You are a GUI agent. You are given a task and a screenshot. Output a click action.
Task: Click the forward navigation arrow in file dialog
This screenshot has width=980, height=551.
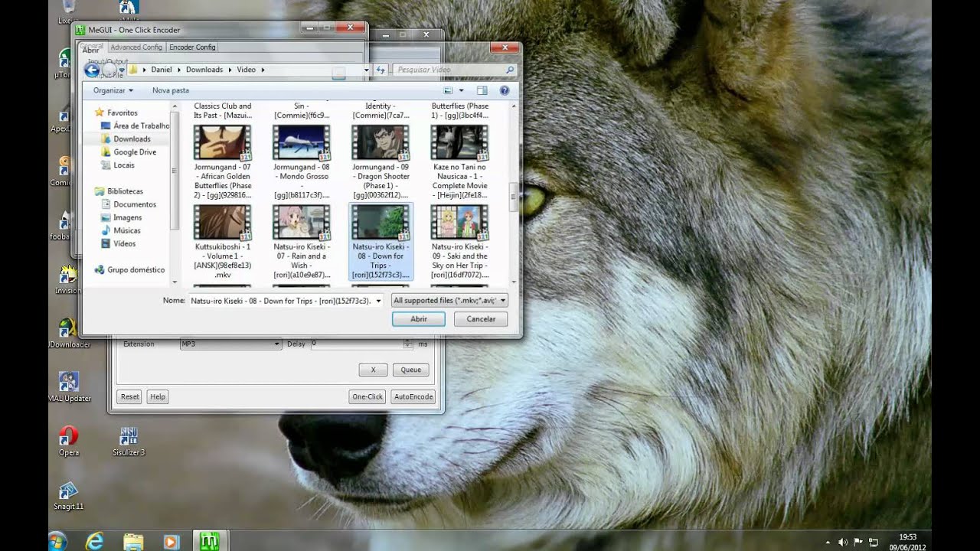[109, 70]
